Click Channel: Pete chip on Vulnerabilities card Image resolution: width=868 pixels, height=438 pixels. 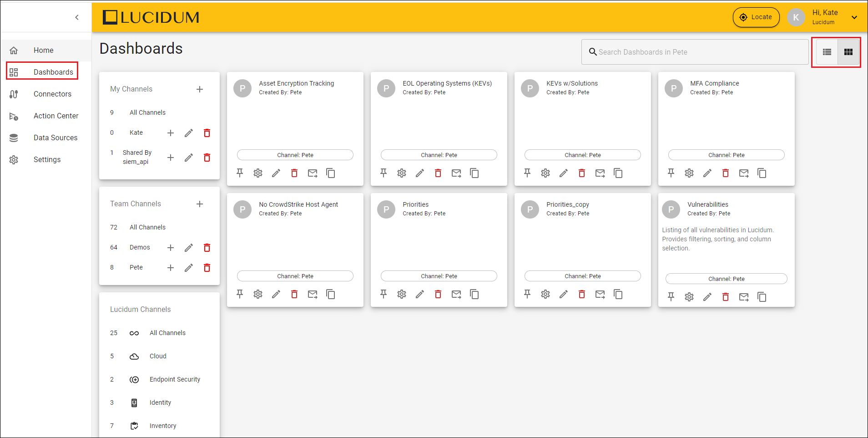click(727, 279)
